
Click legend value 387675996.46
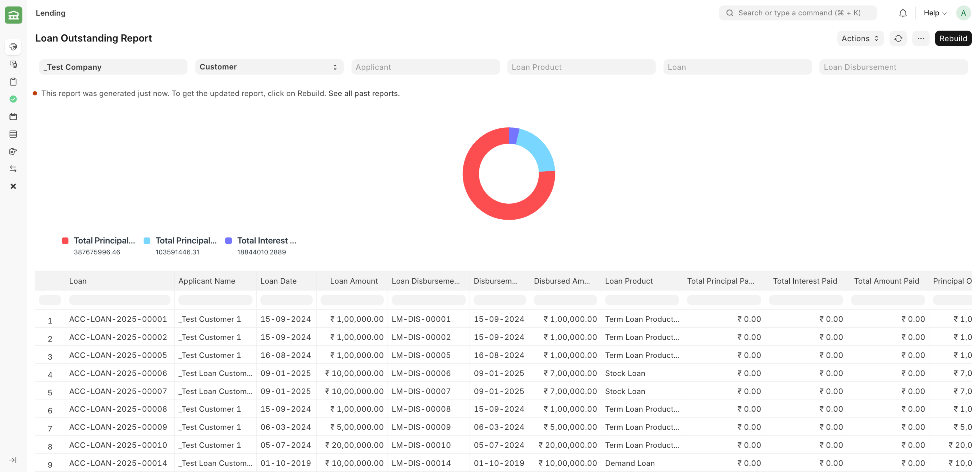(97, 252)
